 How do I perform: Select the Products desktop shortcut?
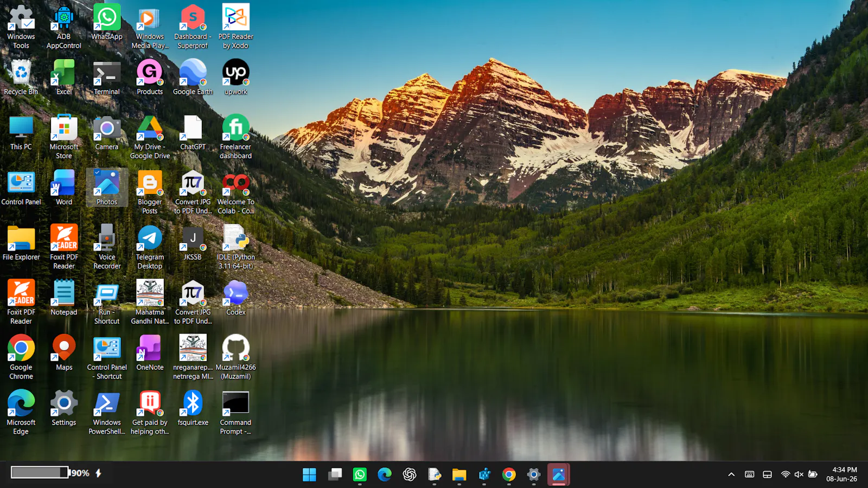(x=150, y=78)
